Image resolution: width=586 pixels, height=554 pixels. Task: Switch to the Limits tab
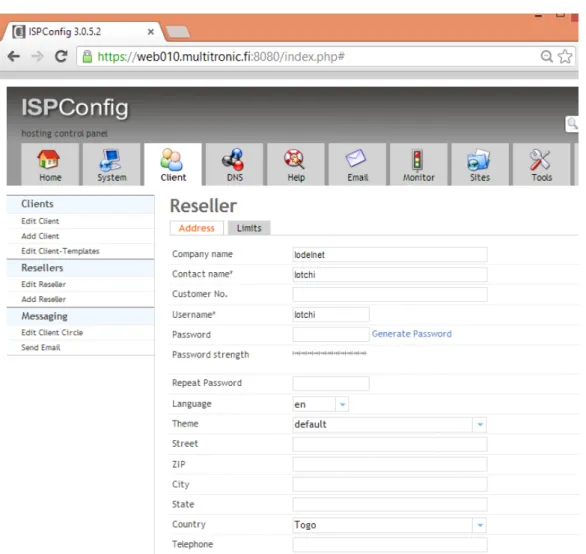click(x=249, y=228)
